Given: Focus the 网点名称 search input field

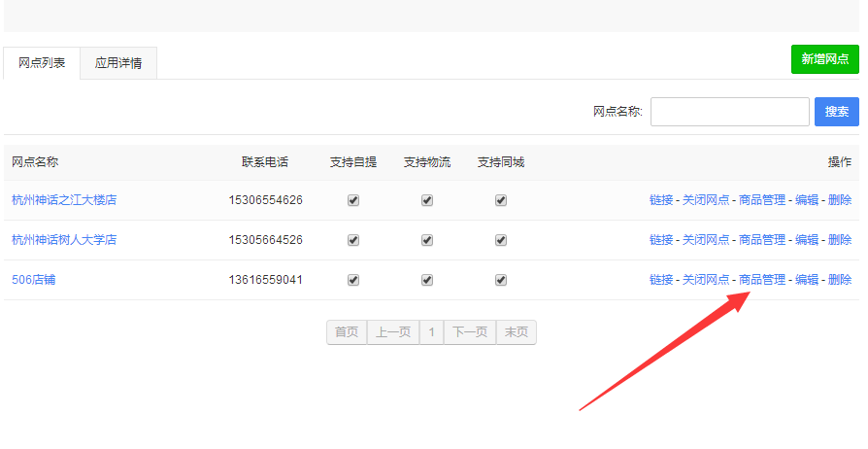Looking at the screenshot, I should (729, 112).
